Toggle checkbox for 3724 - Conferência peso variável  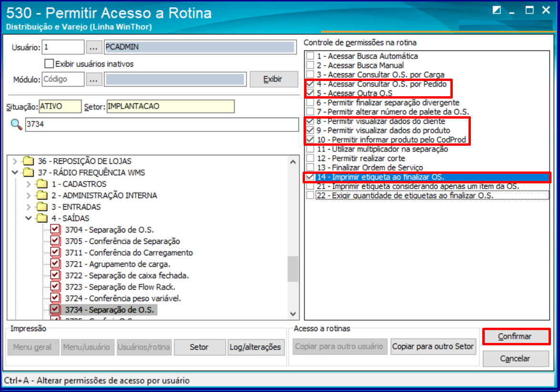55,298
